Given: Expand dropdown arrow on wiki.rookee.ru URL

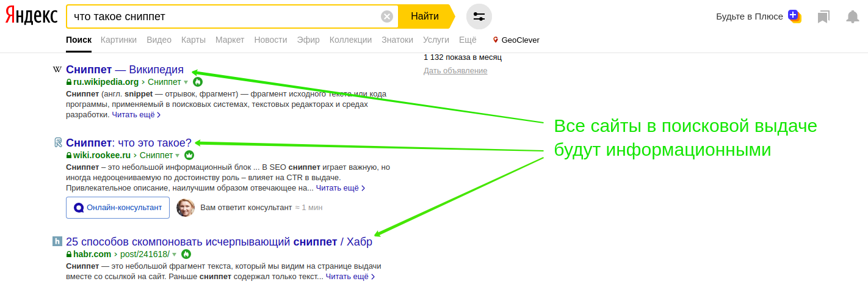Looking at the screenshot, I should pyautogui.click(x=178, y=155).
